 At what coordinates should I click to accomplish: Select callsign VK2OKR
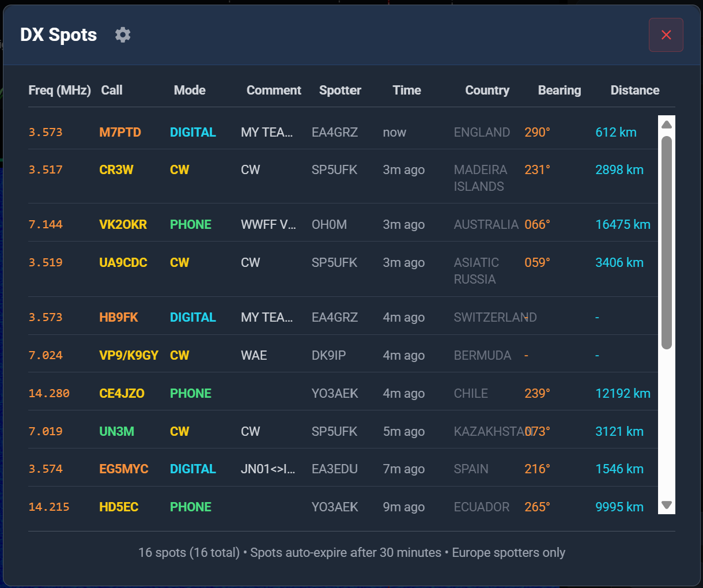[x=123, y=224]
